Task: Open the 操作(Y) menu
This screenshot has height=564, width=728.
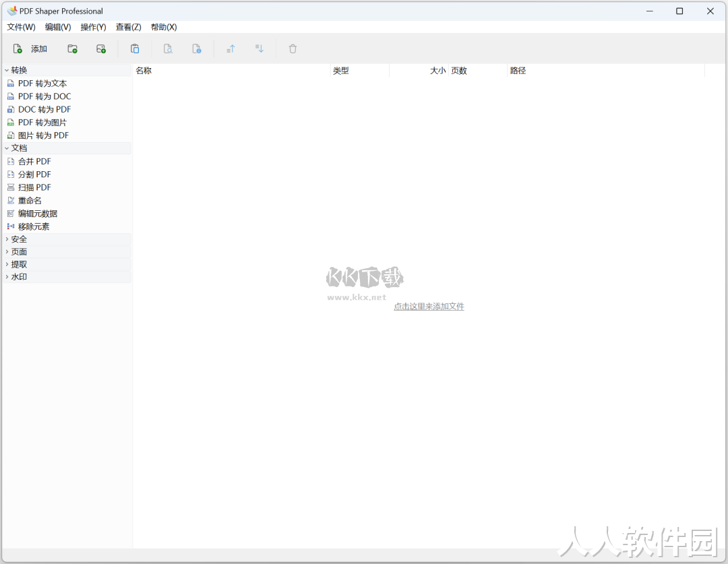Action: click(x=93, y=27)
